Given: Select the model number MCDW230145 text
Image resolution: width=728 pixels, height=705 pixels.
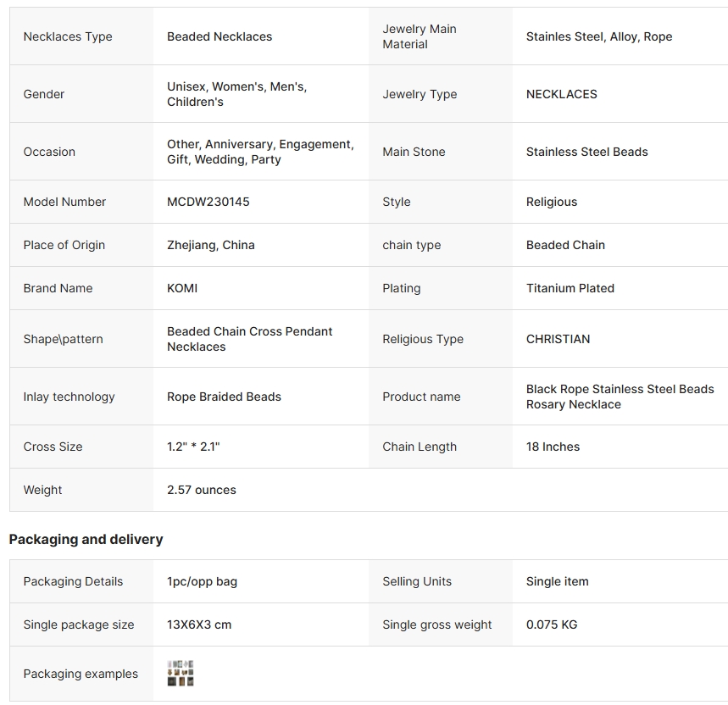Looking at the screenshot, I should click(208, 202).
